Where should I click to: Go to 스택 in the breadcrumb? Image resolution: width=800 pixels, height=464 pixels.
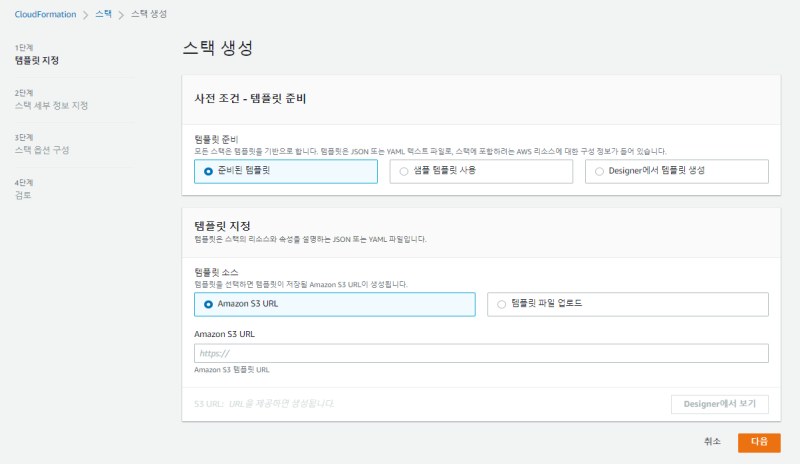(103, 15)
